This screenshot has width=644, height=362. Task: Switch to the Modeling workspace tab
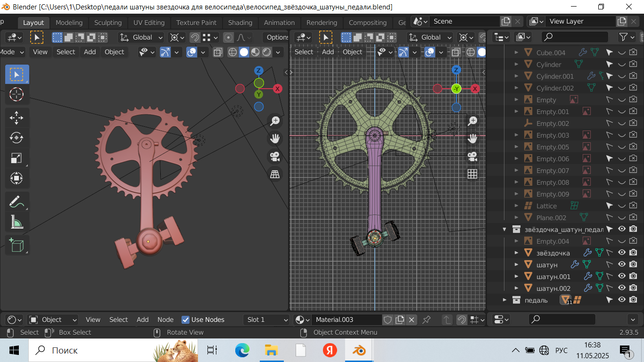69,23
